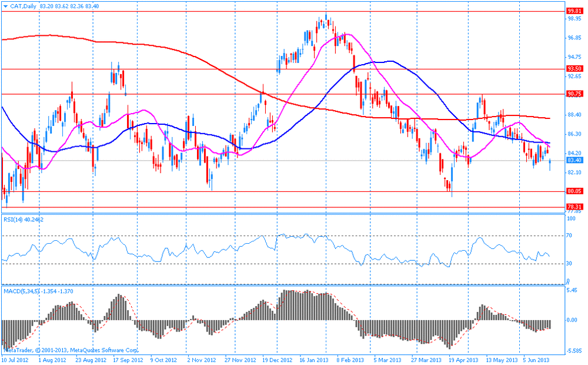The height and width of the screenshot is (365, 588).
Task: Click the 13 May 2013 date label
Action: pyautogui.click(x=500, y=360)
